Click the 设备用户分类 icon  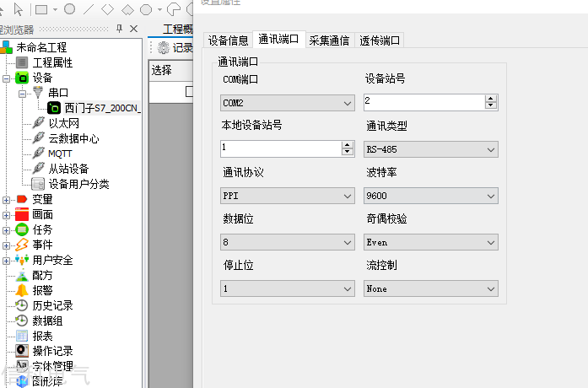[38, 184]
